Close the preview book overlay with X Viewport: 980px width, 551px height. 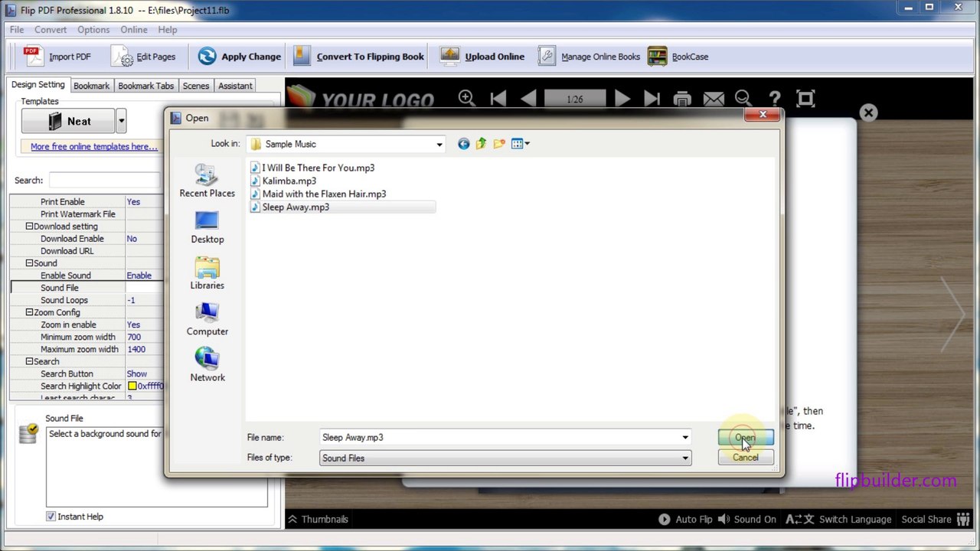pyautogui.click(x=868, y=112)
